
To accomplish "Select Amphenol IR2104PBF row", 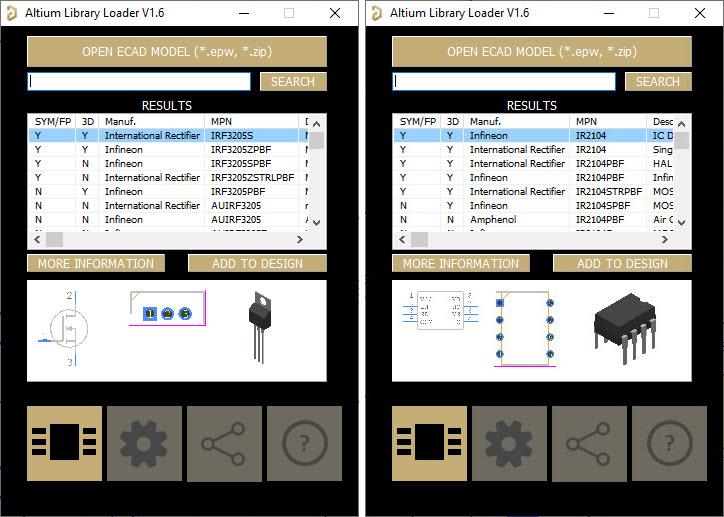I will click(533, 219).
